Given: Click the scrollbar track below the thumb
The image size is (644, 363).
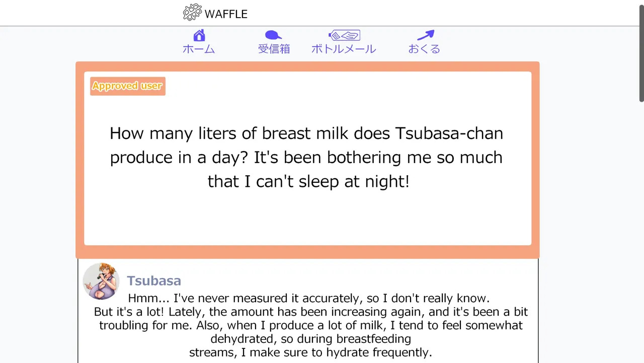Looking at the screenshot, I should coord(641,227).
